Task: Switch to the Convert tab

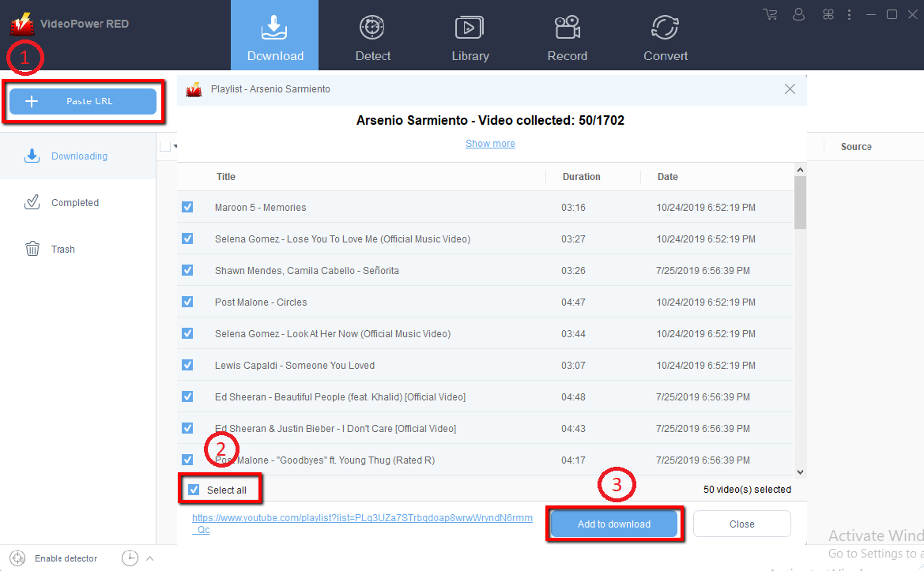Action: point(666,39)
